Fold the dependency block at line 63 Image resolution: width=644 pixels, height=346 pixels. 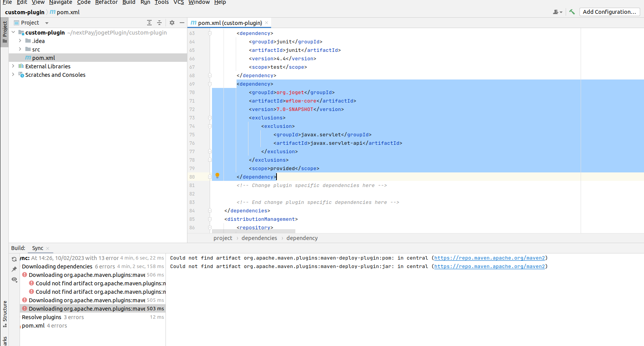pyautogui.click(x=210, y=33)
